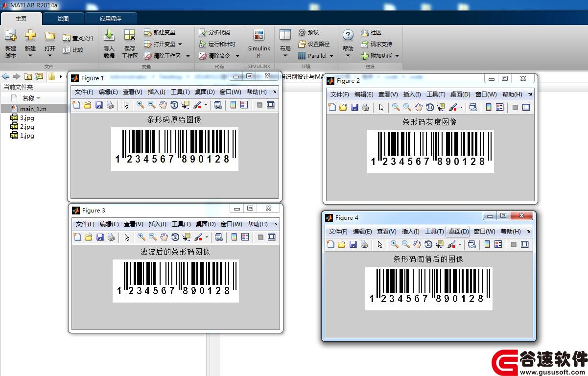Insert a colorbar from Figure 2's toolbar
This screenshot has height=376, width=588.
[489, 107]
